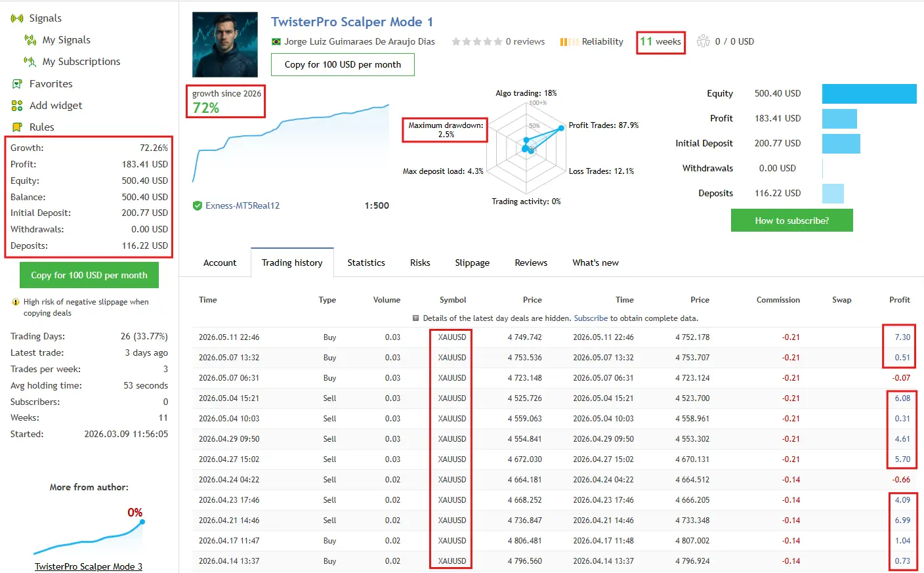The image size is (924, 573).
Task: Switch to the Statistics tab
Action: pyautogui.click(x=366, y=263)
